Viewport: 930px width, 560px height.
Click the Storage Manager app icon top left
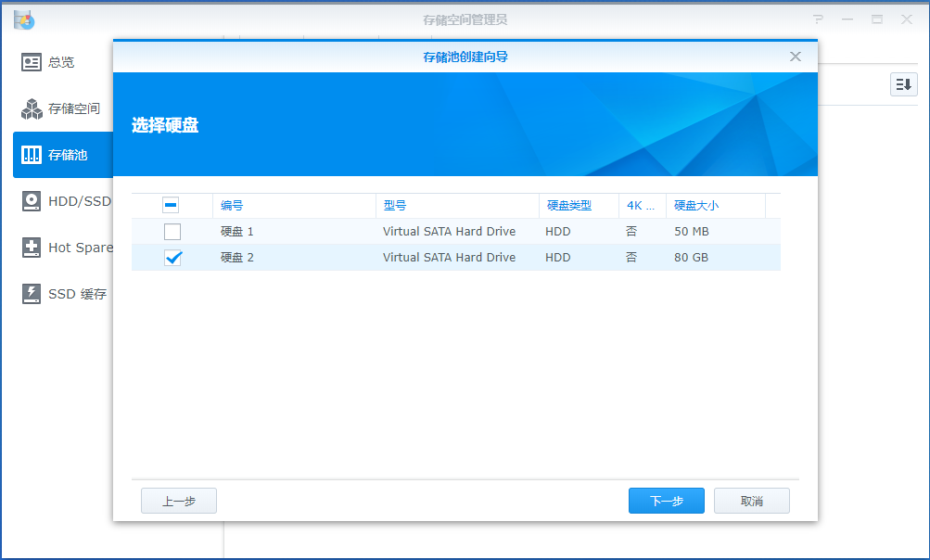coord(23,19)
